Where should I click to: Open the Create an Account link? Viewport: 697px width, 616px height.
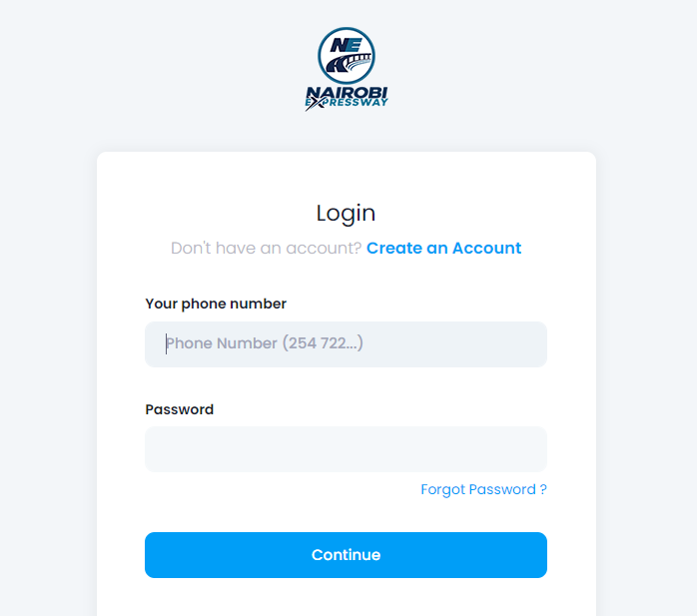[443, 248]
